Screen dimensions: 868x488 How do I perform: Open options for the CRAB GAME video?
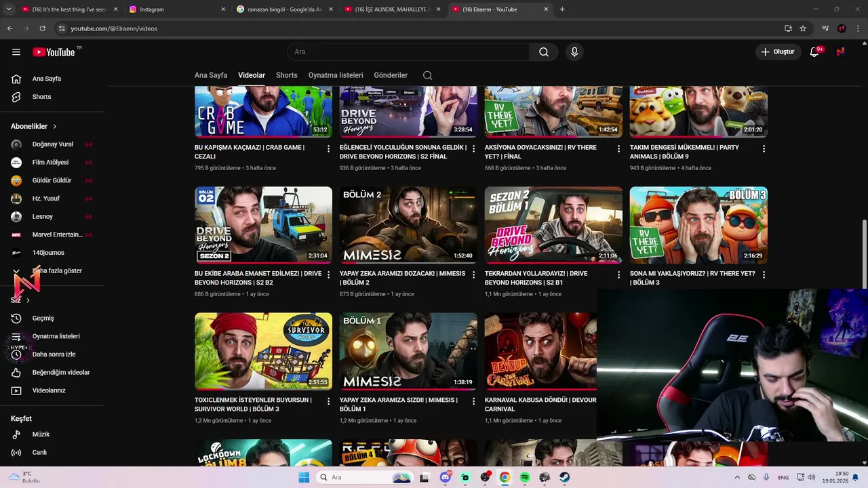tap(328, 148)
